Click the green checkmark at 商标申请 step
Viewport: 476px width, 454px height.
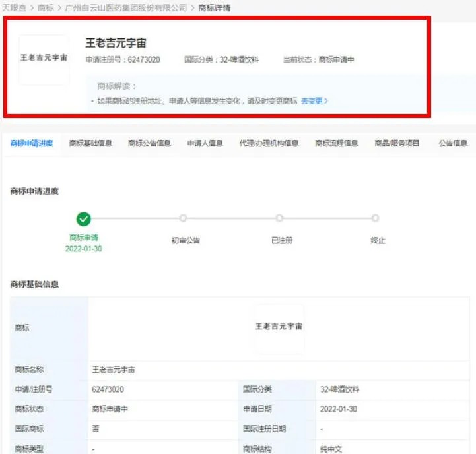pos(83,219)
